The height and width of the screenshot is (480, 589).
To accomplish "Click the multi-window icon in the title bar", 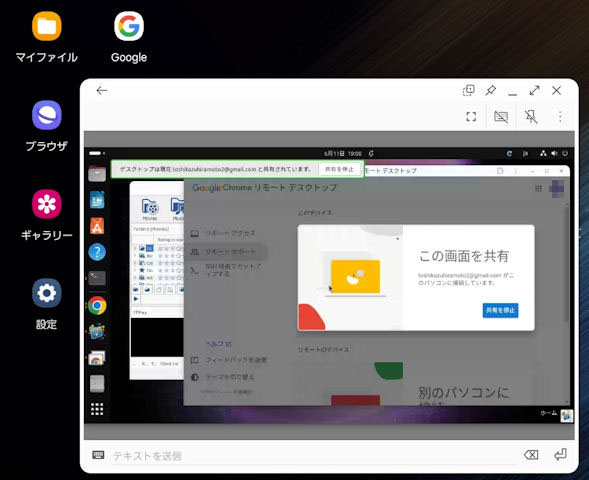I will pos(468,91).
